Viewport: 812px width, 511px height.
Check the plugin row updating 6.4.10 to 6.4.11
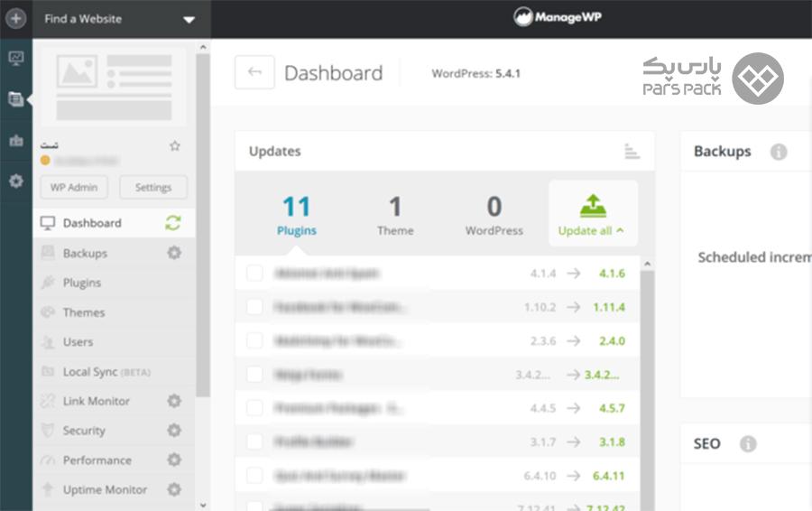coord(254,475)
